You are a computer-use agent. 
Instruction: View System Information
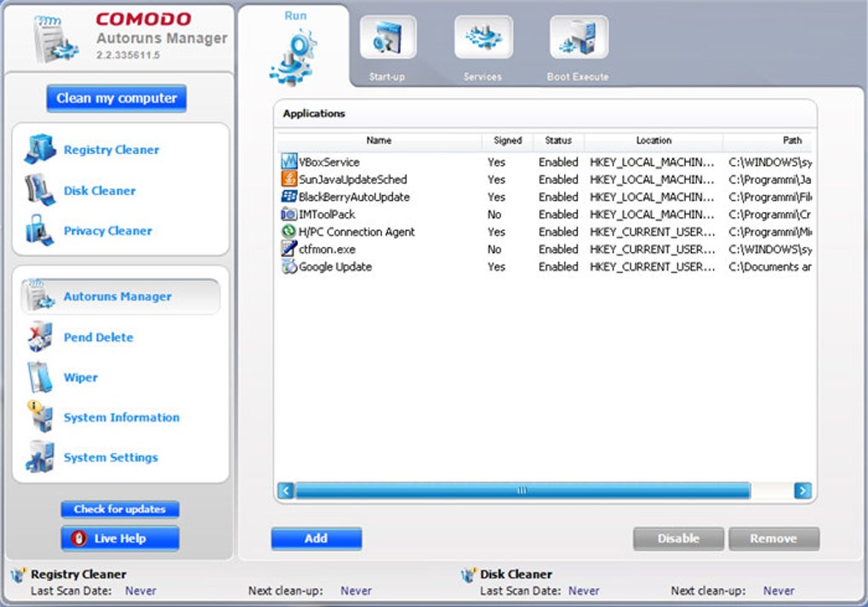(121, 417)
